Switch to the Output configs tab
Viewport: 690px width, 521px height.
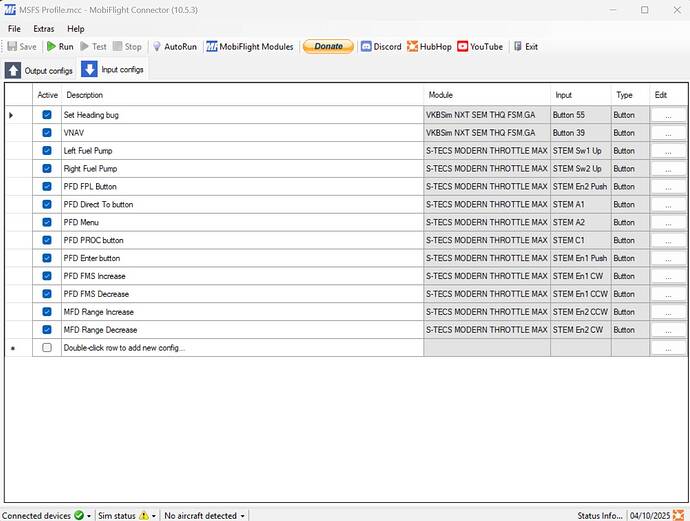(39, 70)
